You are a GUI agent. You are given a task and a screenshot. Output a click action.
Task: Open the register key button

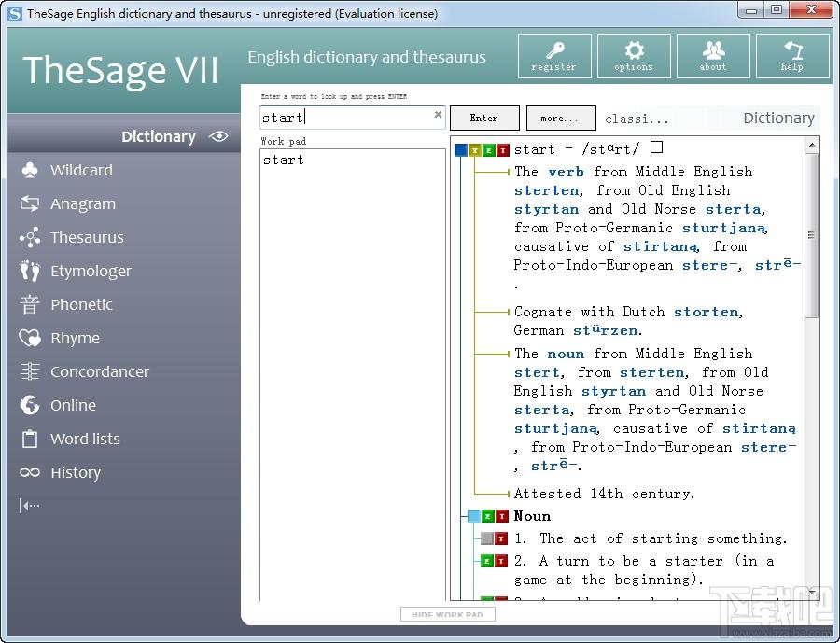[554, 56]
